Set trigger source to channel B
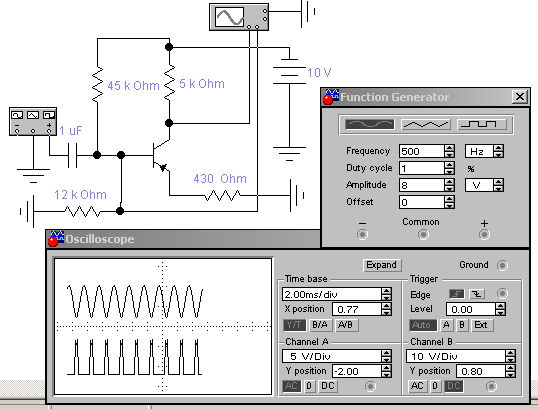538x409 pixels. pyautogui.click(x=462, y=325)
